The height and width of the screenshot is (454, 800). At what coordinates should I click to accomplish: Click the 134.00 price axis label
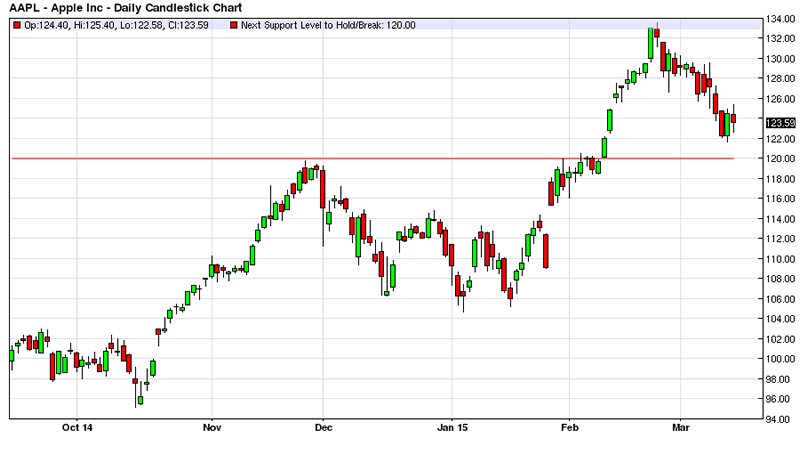coord(780,19)
